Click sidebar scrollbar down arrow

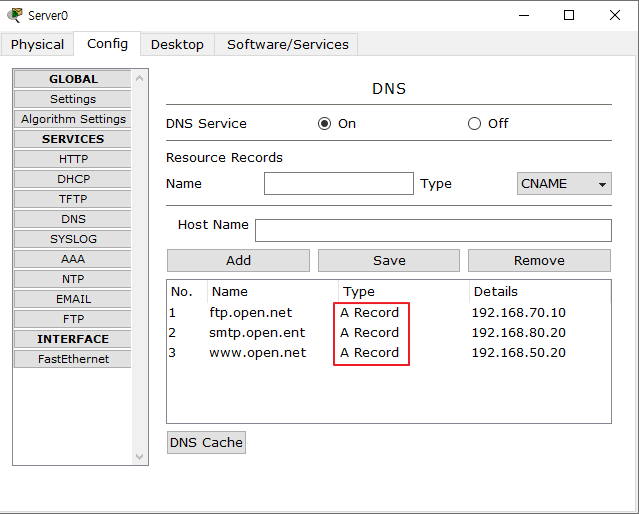[139, 457]
